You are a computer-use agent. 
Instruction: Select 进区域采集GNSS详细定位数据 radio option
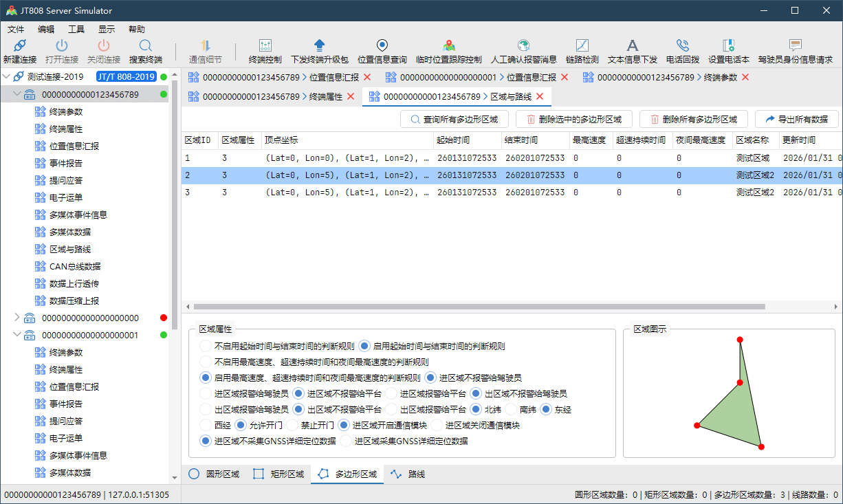coord(346,441)
